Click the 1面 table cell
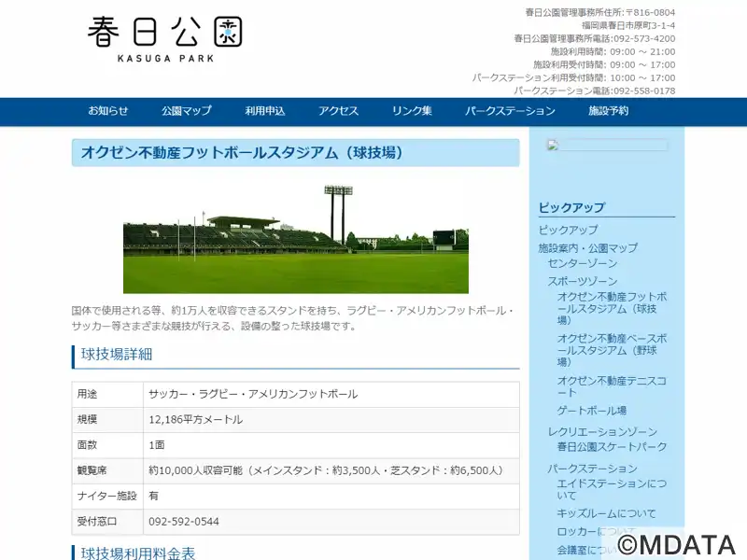This screenshot has width=747, height=560. (331, 445)
